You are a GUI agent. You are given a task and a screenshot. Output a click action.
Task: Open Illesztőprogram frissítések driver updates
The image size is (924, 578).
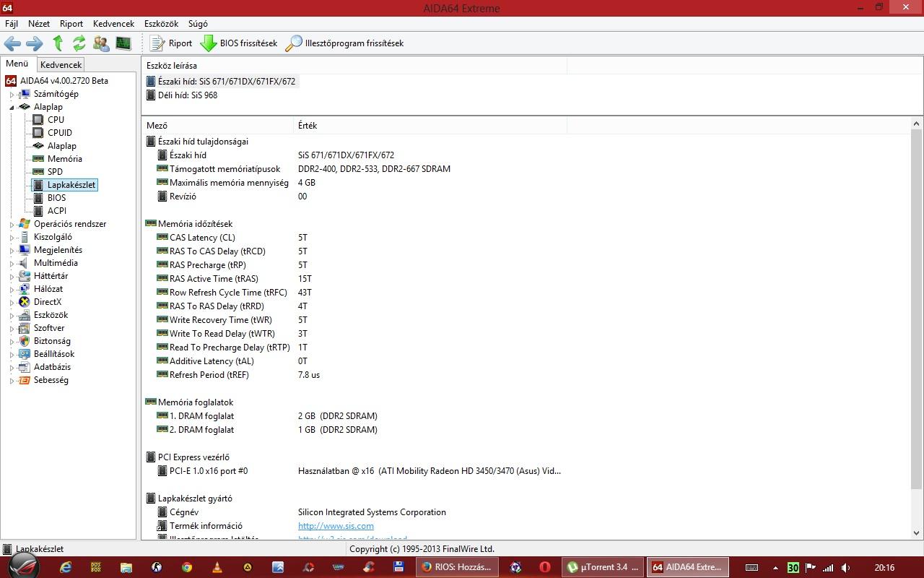point(344,43)
